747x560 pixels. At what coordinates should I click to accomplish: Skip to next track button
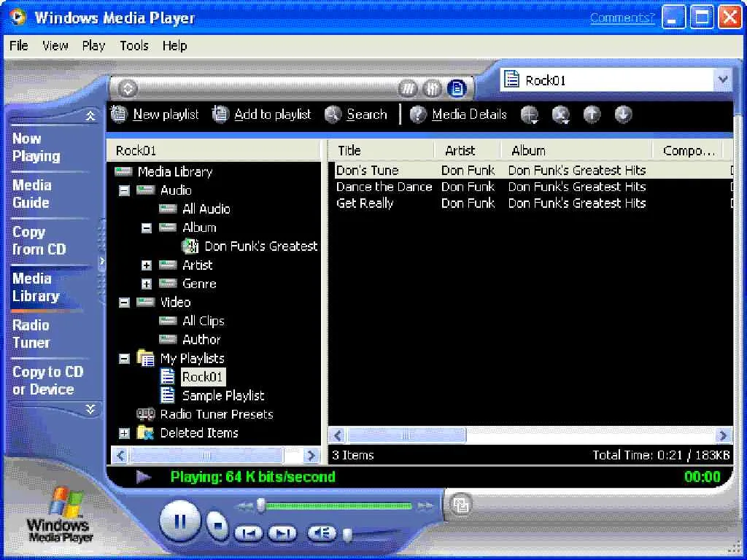pos(282,533)
